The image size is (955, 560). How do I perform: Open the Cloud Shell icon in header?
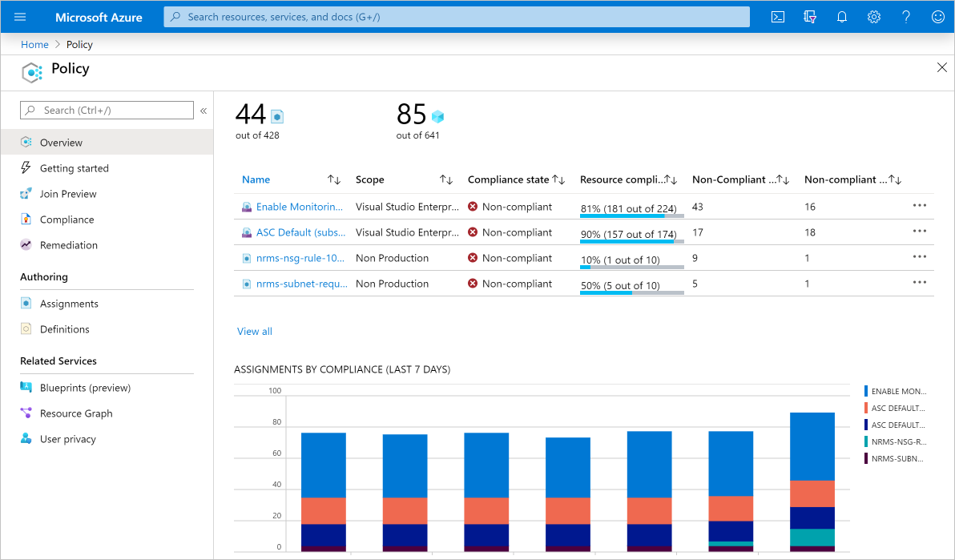(778, 17)
